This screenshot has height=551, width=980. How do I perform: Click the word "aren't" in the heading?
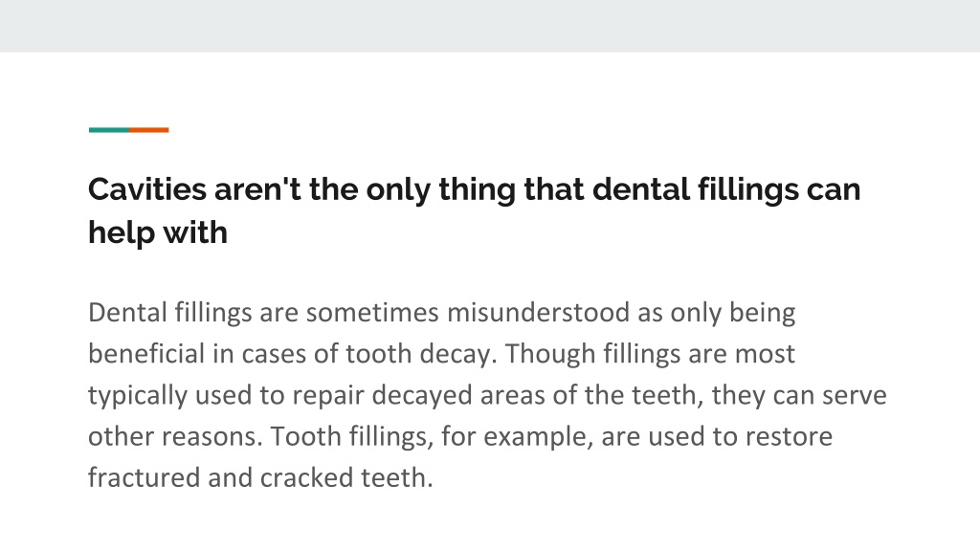click(x=257, y=189)
